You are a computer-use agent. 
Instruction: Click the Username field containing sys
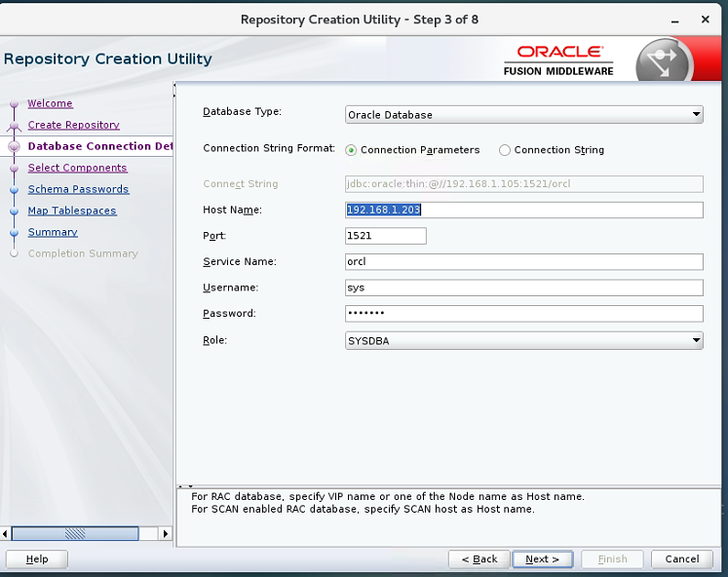[x=523, y=288]
